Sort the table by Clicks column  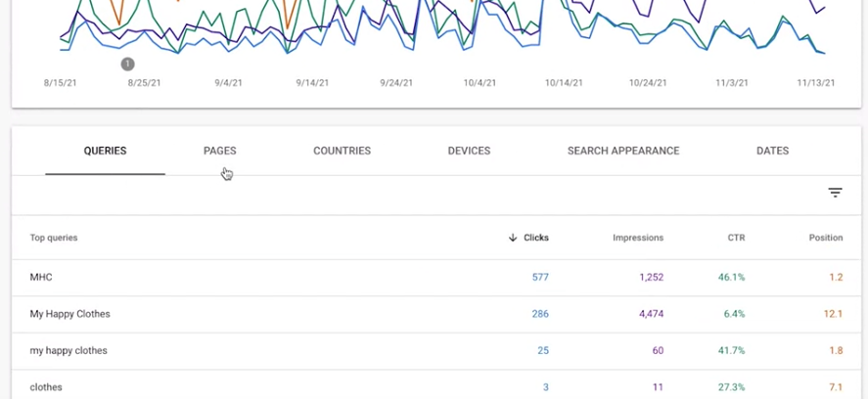pos(536,238)
